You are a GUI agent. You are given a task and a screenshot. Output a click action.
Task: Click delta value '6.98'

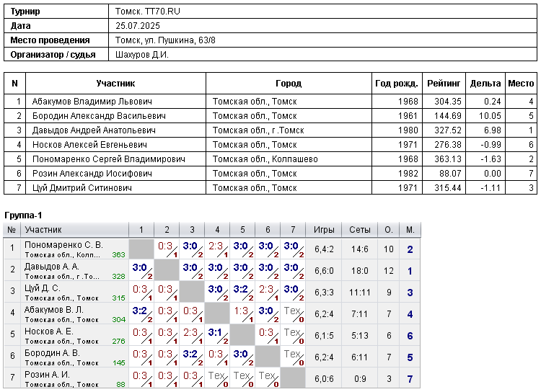tap(493, 130)
